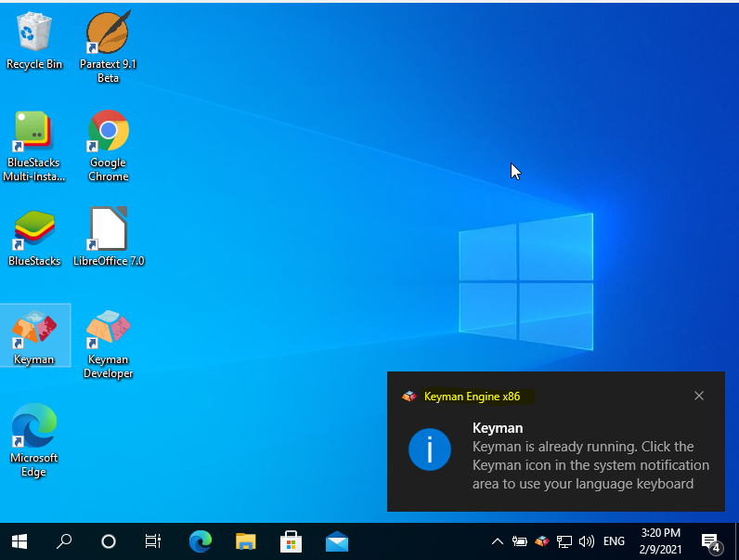Select the Keyman Developer desktop shortcut
The image size is (739, 560).
tap(108, 345)
